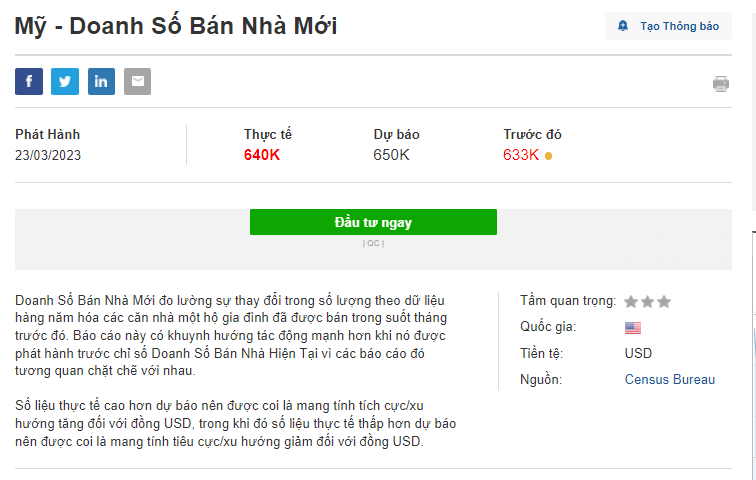Share this page on LinkedIn

[x=101, y=81]
